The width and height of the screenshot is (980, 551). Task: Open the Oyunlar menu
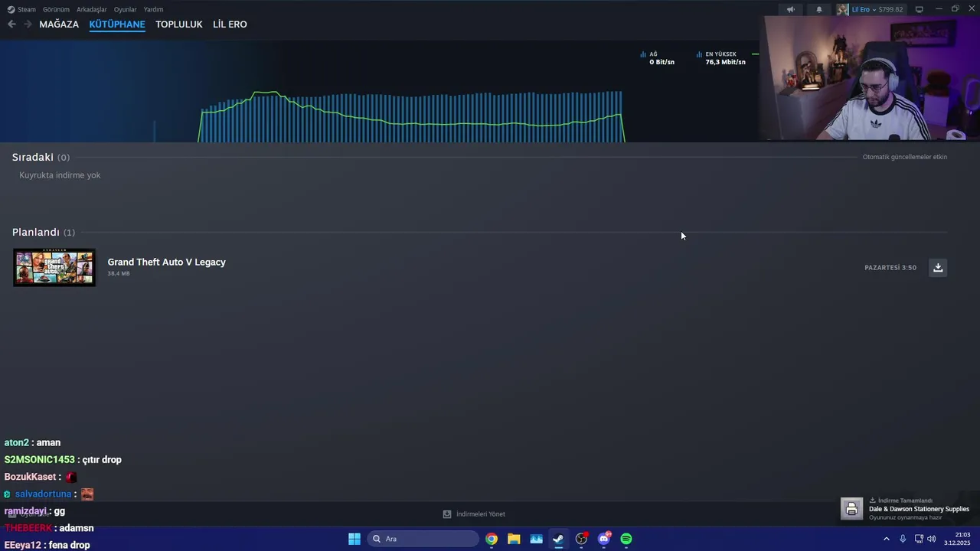[x=126, y=9]
